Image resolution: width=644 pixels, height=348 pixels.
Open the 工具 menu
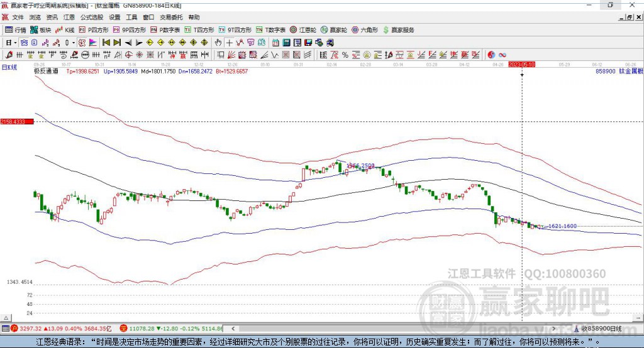click(131, 17)
